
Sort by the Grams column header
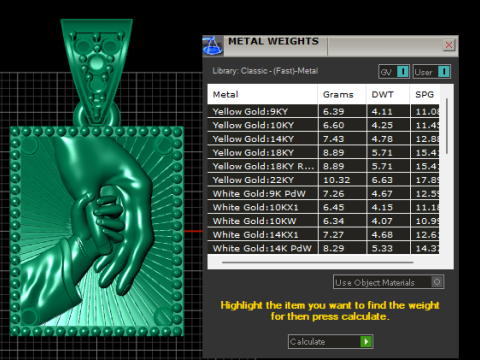[342, 94]
